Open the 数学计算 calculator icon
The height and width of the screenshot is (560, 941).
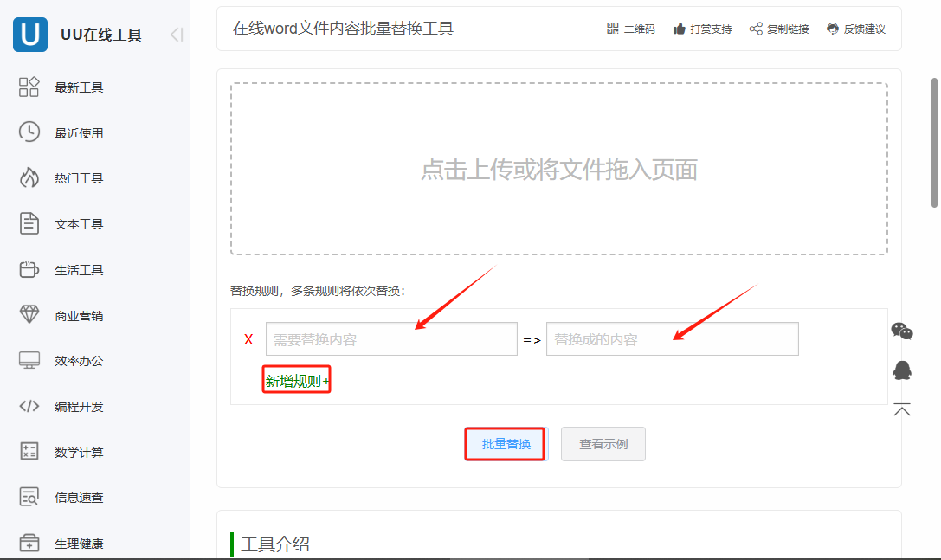tap(29, 451)
